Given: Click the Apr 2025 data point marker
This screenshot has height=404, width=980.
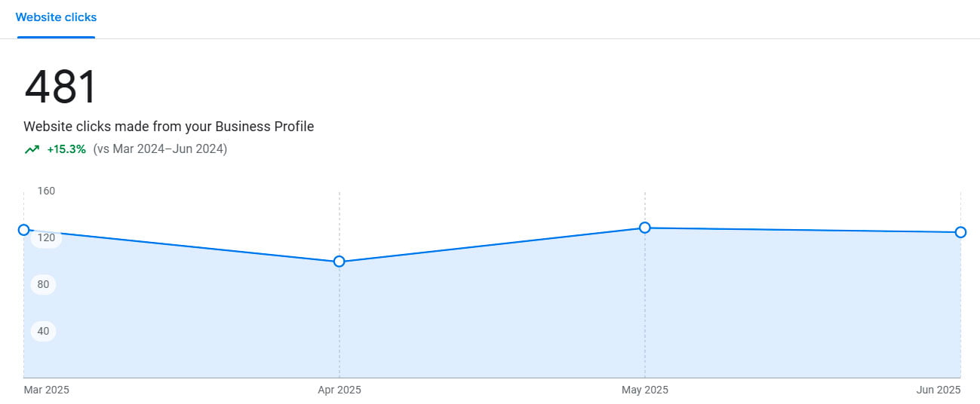Looking at the screenshot, I should point(339,262).
